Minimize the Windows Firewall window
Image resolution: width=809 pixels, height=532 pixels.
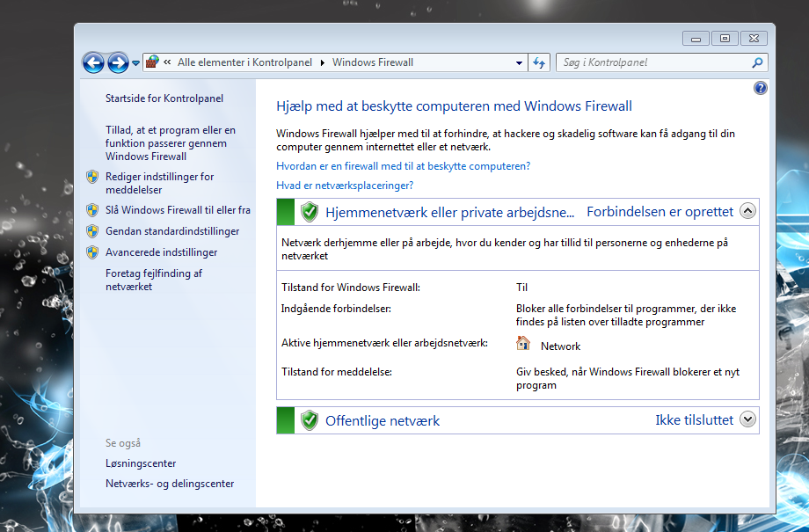pyautogui.click(x=696, y=39)
